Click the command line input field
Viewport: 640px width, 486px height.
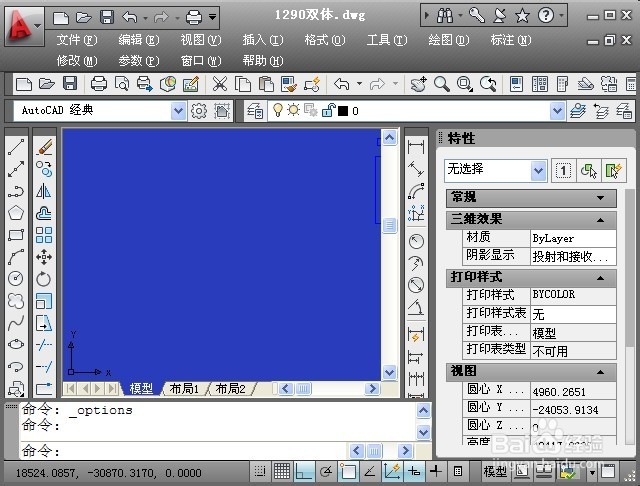(x=184, y=450)
